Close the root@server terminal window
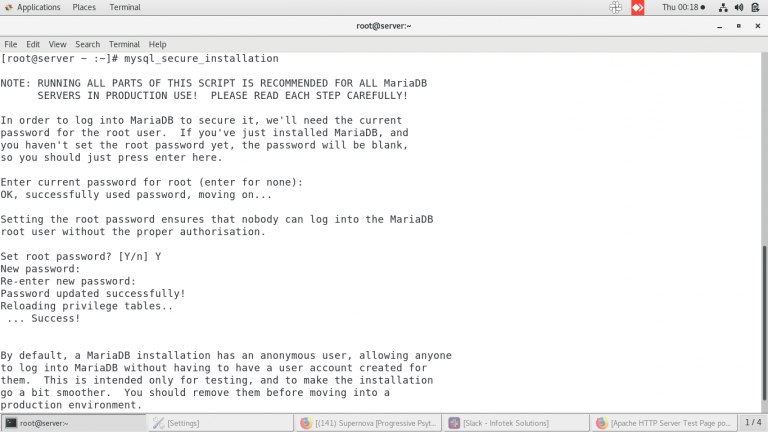 pyautogui.click(x=758, y=26)
